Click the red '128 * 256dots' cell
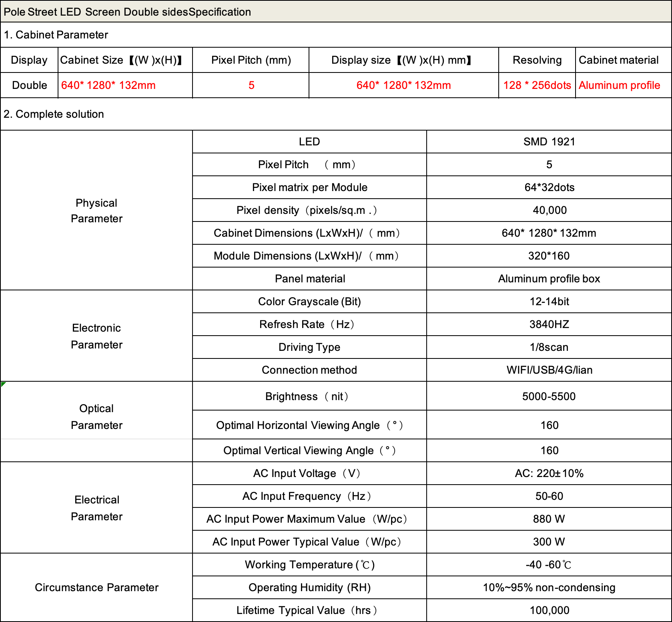Image resolution: width=672 pixels, height=622 pixels. 537,85
